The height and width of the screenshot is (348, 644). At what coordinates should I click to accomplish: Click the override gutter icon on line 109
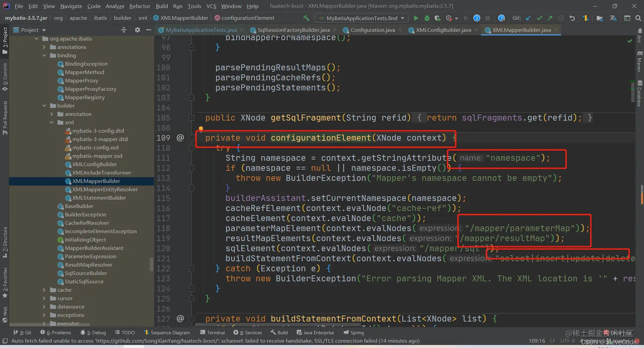tap(180, 138)
